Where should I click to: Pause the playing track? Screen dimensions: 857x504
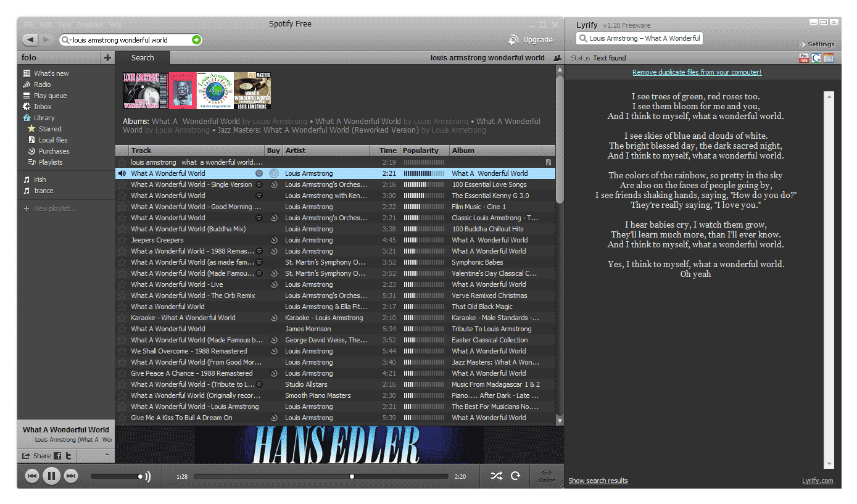point(51,476)
